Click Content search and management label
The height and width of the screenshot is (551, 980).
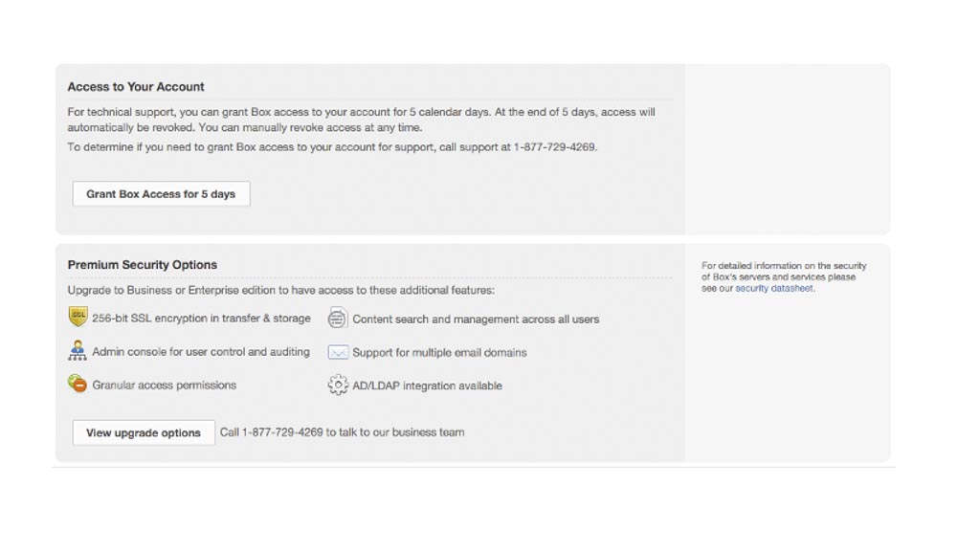pos(476,320)
